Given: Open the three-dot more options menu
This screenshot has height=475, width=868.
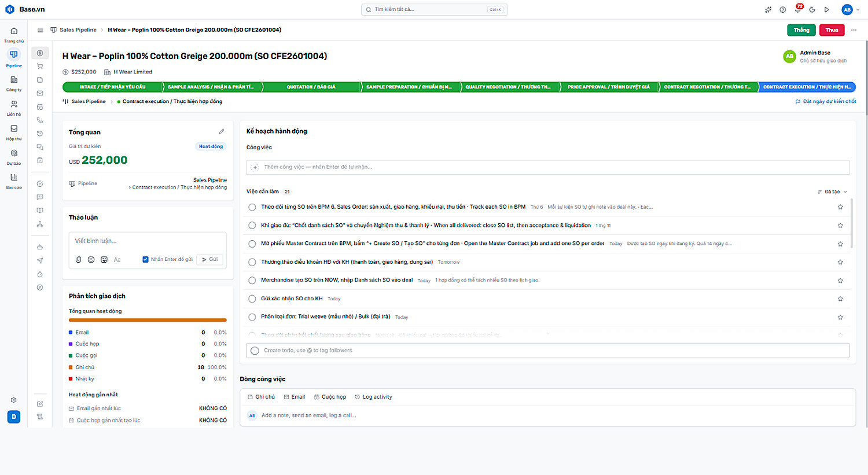Looking at the screenshot, I should (854, 30).
